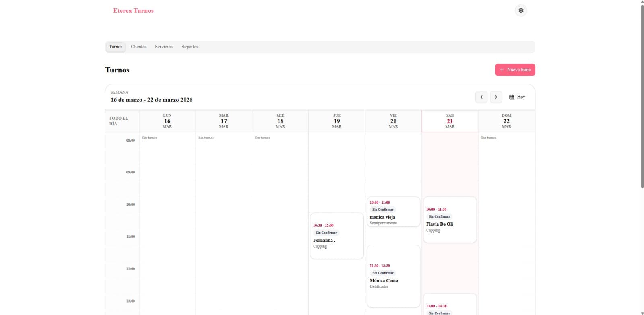Click the calendar icon beside Hoy
Image resolution: width=644 pixels, height=315 pixels.
click(512, 97)
